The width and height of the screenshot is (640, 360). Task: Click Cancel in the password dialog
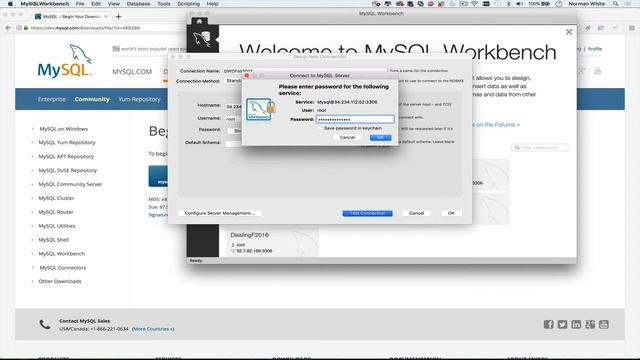(x=347, y=138)
